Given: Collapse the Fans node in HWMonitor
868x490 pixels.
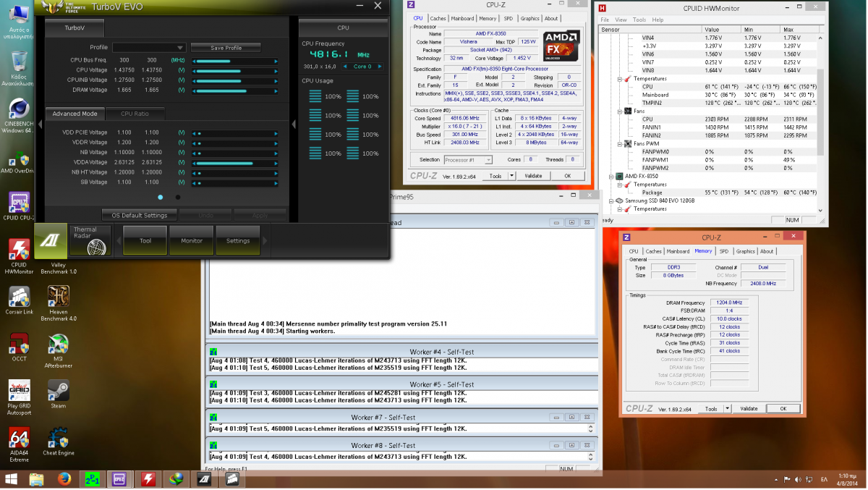Looking at the screenshot, I should (620, 111).
